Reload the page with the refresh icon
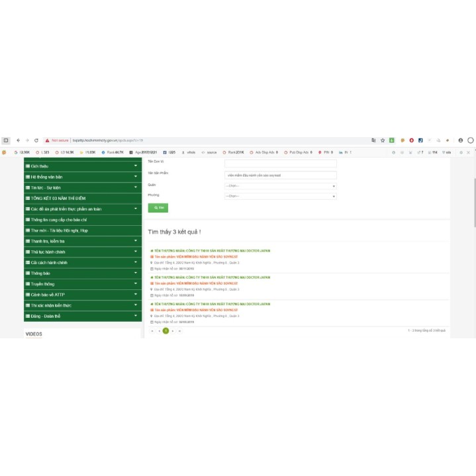The height and width of the screenshot is (476, 476). click(36, 140)
